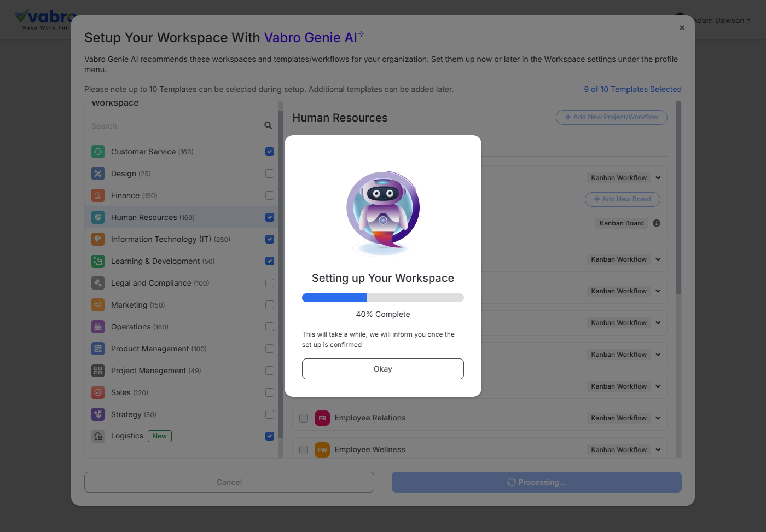
Task: Click the New badge beside Logistics
Action: coord(160,436)
